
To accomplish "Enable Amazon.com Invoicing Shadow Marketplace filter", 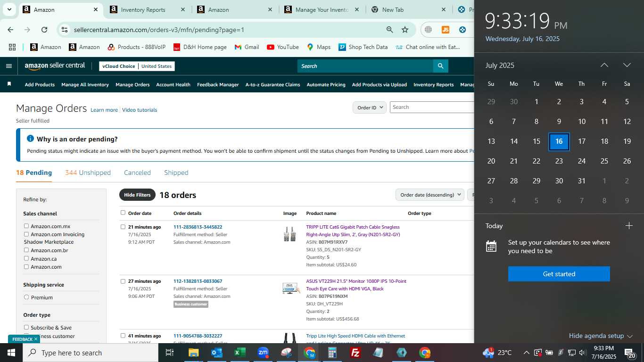I will coord(26,234).
